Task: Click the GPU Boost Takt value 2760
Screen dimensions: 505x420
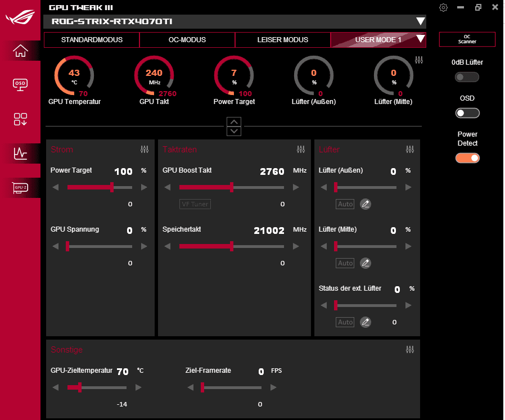Action: click(x=272, y=171)
